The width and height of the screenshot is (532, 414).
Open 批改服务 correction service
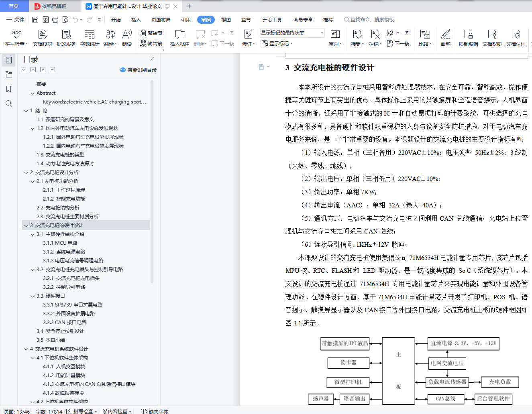(66, 38)
